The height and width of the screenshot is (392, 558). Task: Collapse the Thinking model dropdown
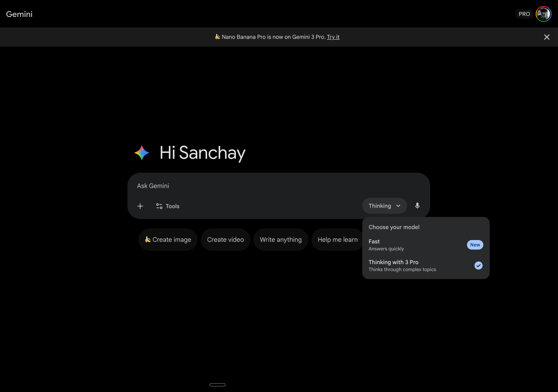(x=380, y=206)
